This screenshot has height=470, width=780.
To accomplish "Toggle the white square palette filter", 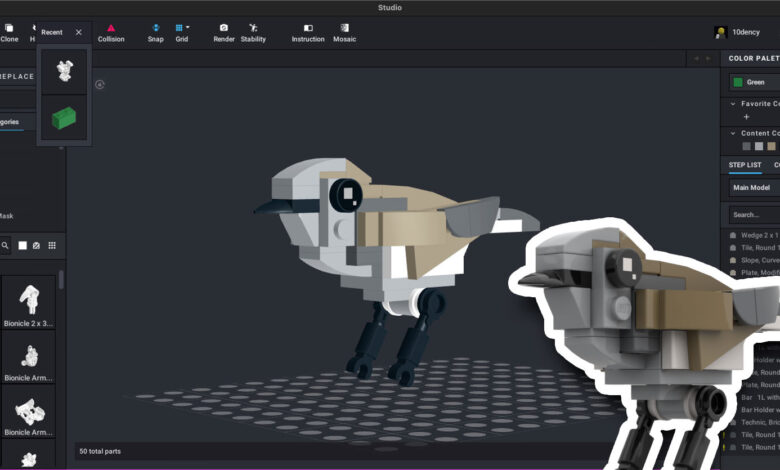I will [21, 245].
